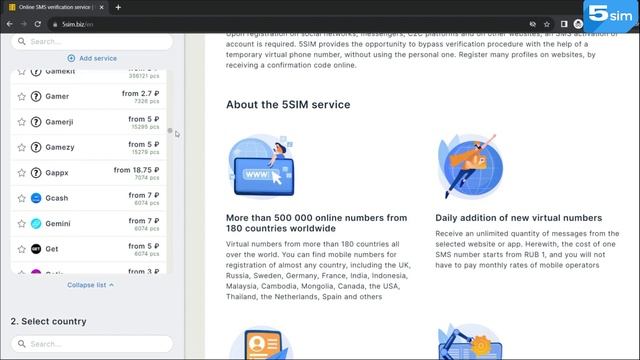640x360 pixels.
Task: Favorite the Get service star
Action: [x=21, y=249]
